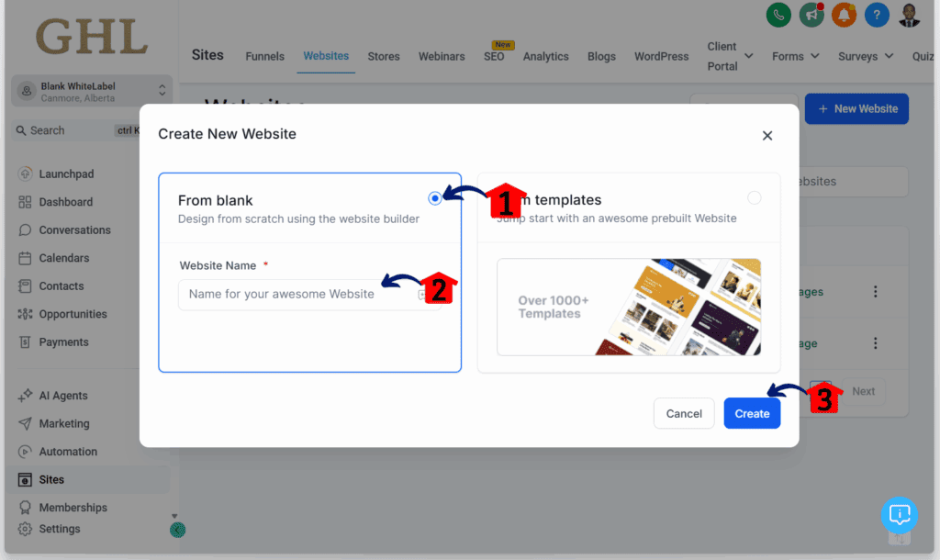Click the green phone icon in header
The image size is (940, 560).
click(778, 15)
